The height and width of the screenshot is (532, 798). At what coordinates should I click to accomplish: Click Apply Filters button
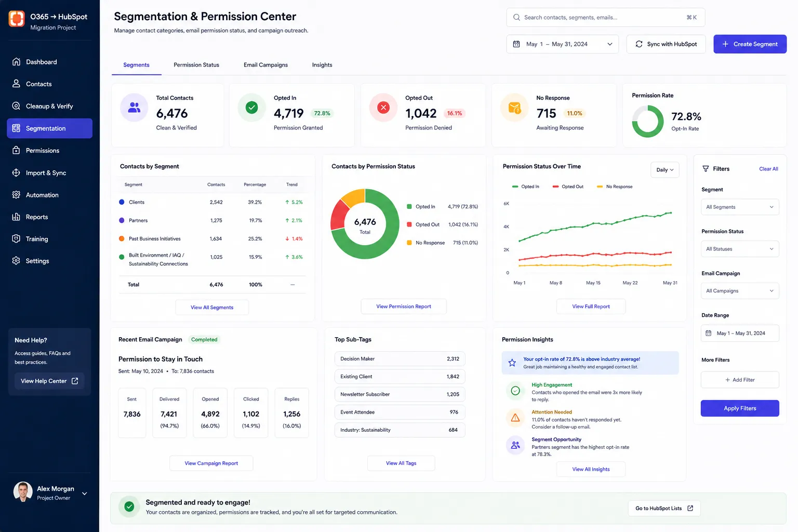740,408
